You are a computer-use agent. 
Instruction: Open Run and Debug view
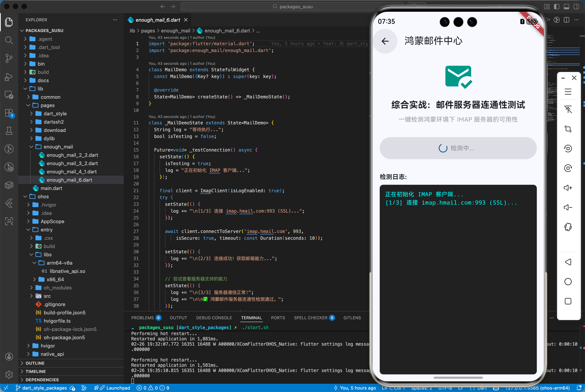point(9,77)
